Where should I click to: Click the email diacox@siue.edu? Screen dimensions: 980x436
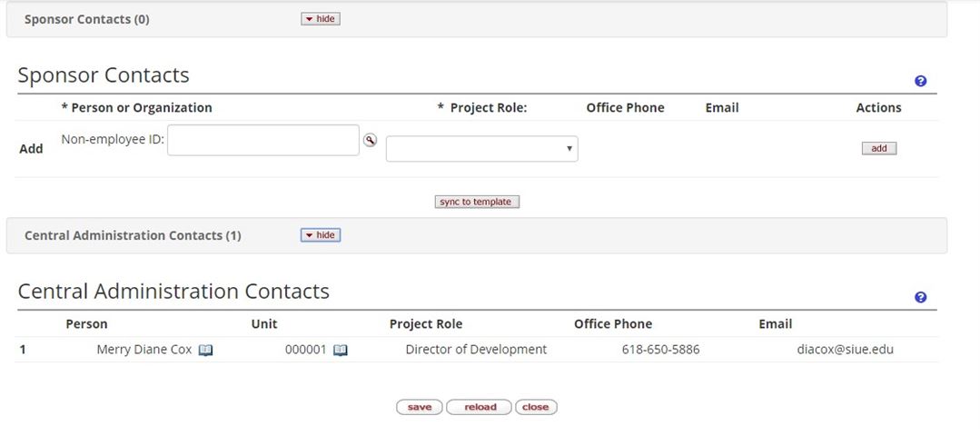[845, 349]
